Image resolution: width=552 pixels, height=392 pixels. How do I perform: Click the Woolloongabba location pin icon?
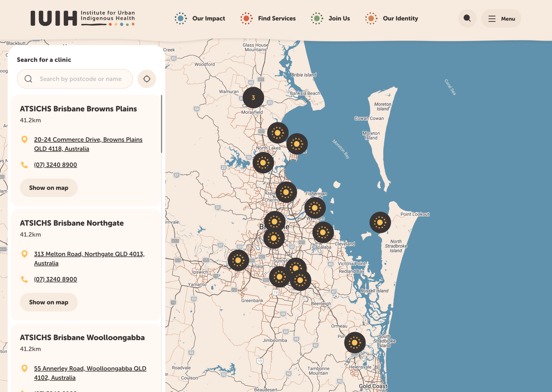point(24,368)
